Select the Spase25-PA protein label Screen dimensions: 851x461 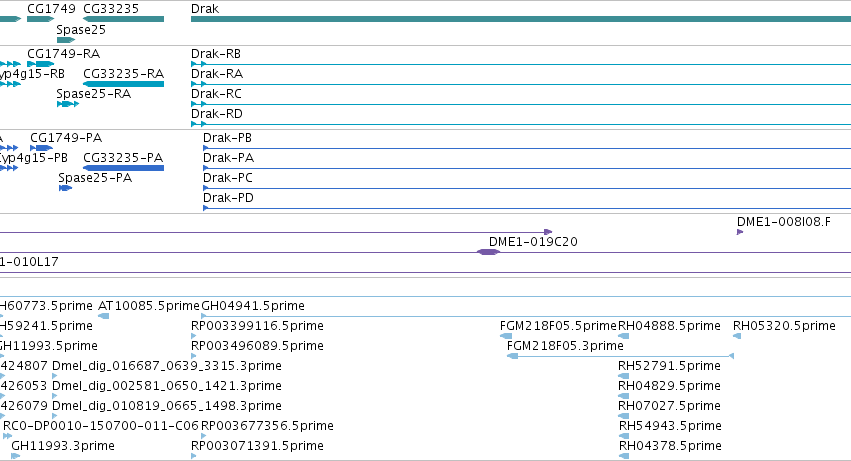(x=95, y=178)
